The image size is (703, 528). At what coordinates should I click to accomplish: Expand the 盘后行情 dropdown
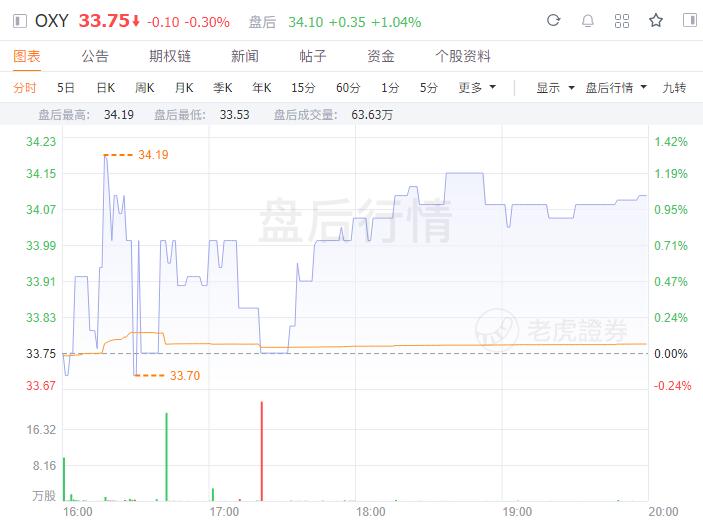pos(616,87)
